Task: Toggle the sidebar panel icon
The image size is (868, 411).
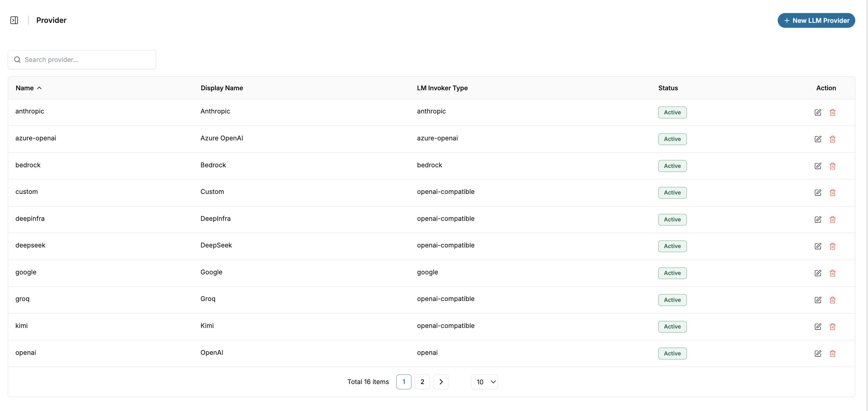Action: point(14,20)
